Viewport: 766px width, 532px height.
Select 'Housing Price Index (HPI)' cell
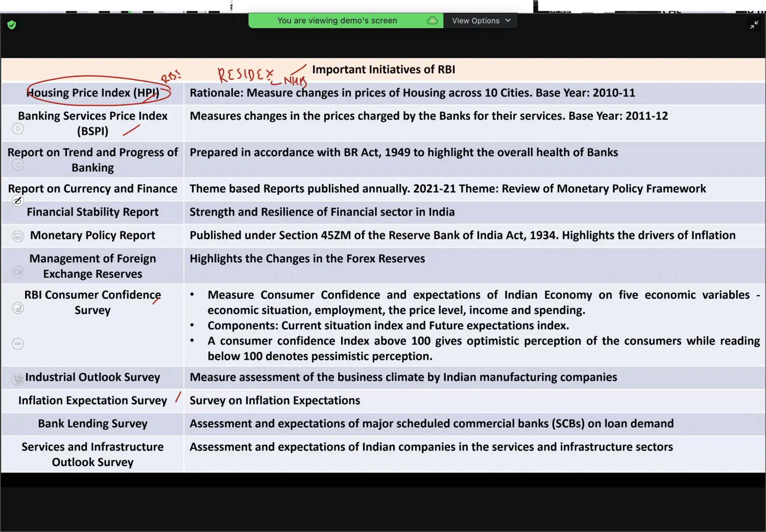(x=92, y=93)
